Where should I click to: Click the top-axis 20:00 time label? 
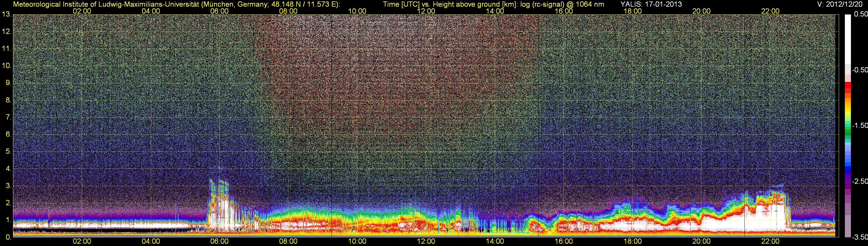(702, 11)
